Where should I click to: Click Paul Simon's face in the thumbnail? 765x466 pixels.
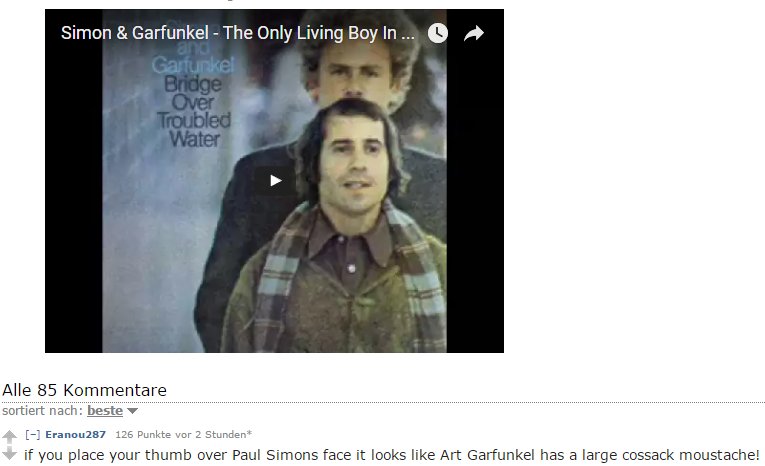[x=351, y=161]
